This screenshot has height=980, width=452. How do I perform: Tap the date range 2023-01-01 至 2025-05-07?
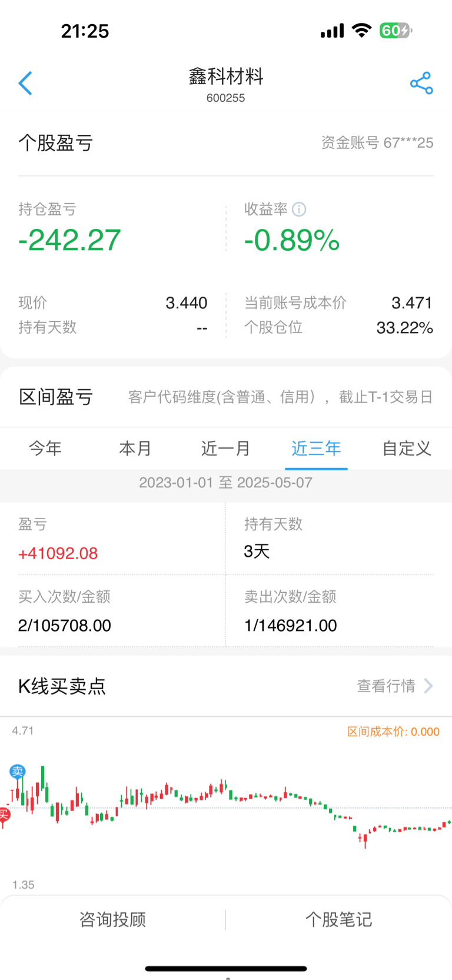[x=226, y=483]
